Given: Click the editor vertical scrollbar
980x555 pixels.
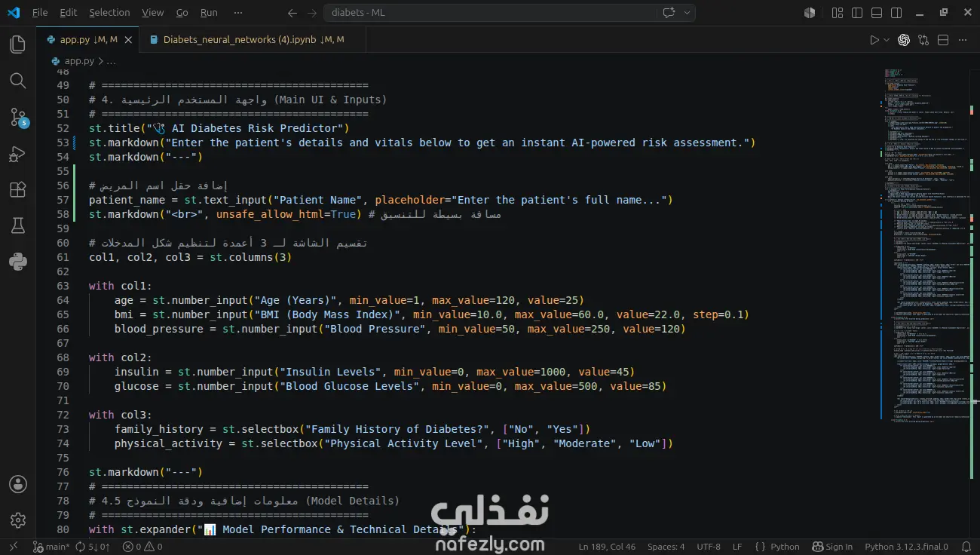Looking at the screenshot, I should click(975, 302).
